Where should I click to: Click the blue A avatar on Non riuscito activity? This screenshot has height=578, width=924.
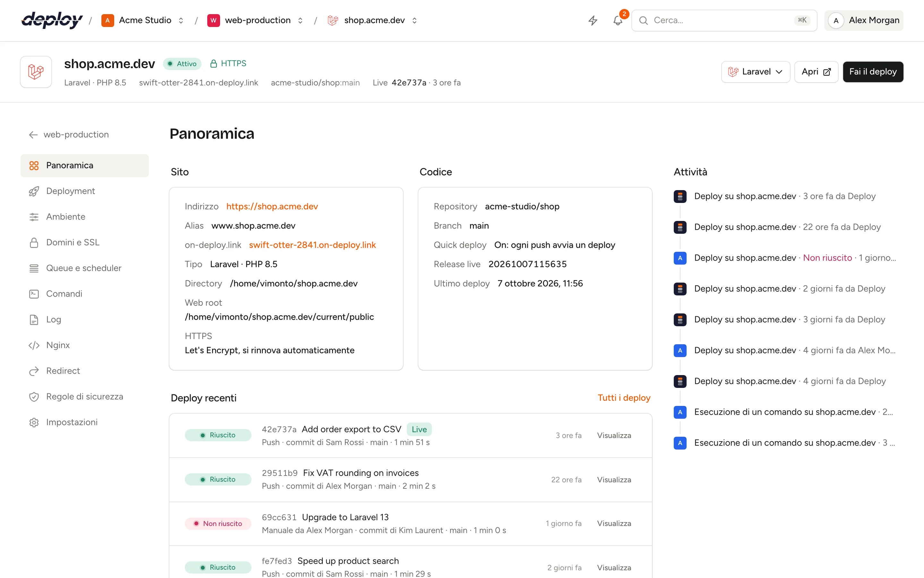coord(680,258)
